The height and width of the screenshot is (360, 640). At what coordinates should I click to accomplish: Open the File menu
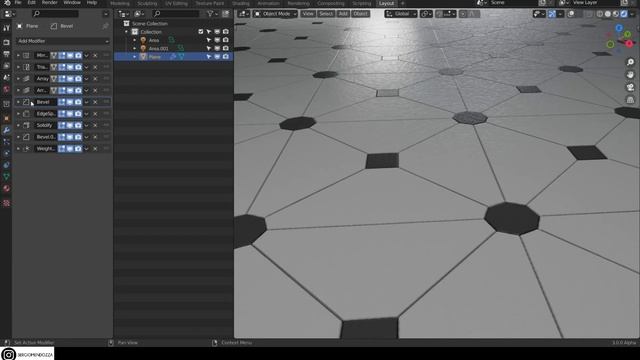[18, 2]
